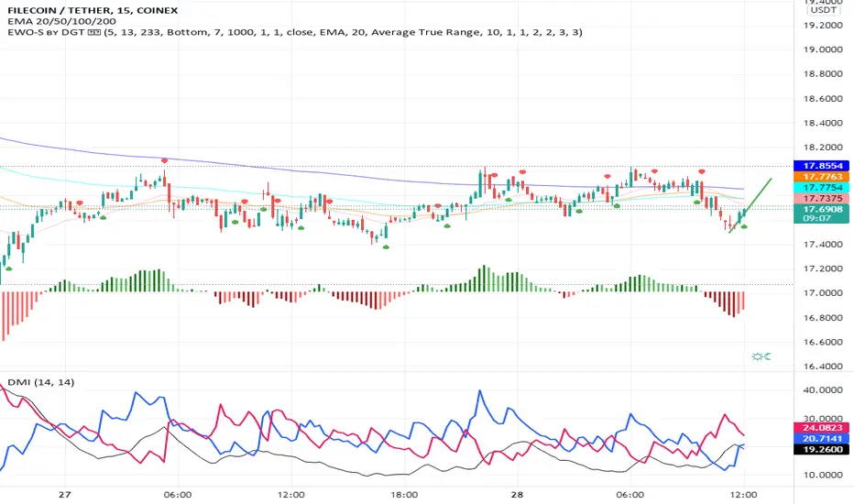The image size is (854, 504).
Task: Click the blue 20.7141 DMI value label
Action: tap(821, 439)
